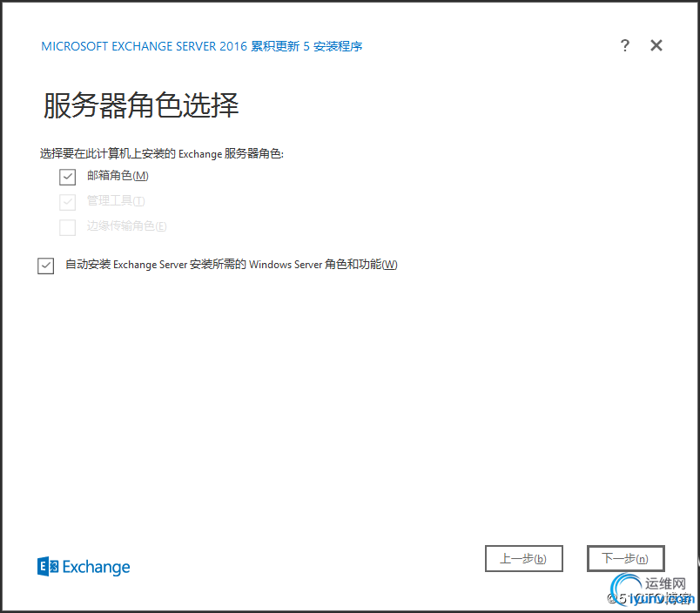Screen dimensions: 700x613
Task: Click the 自动安装 Exchange Server label text
Action: point(232,265)
